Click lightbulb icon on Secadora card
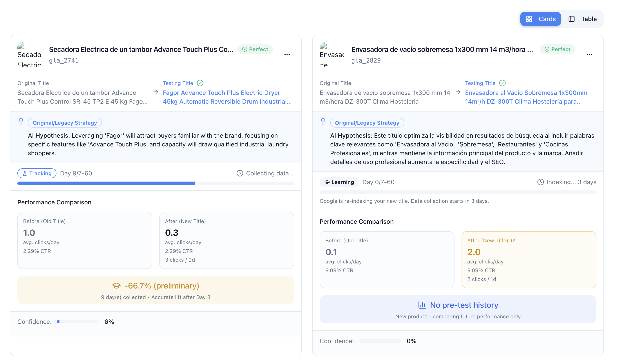 coord(21,121)
